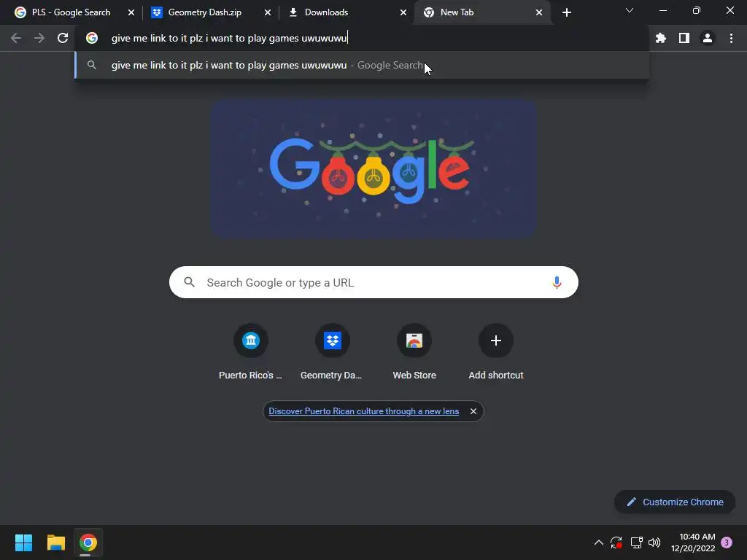
Task: Start voice search with microphone icon
Action: click(557, 282)
